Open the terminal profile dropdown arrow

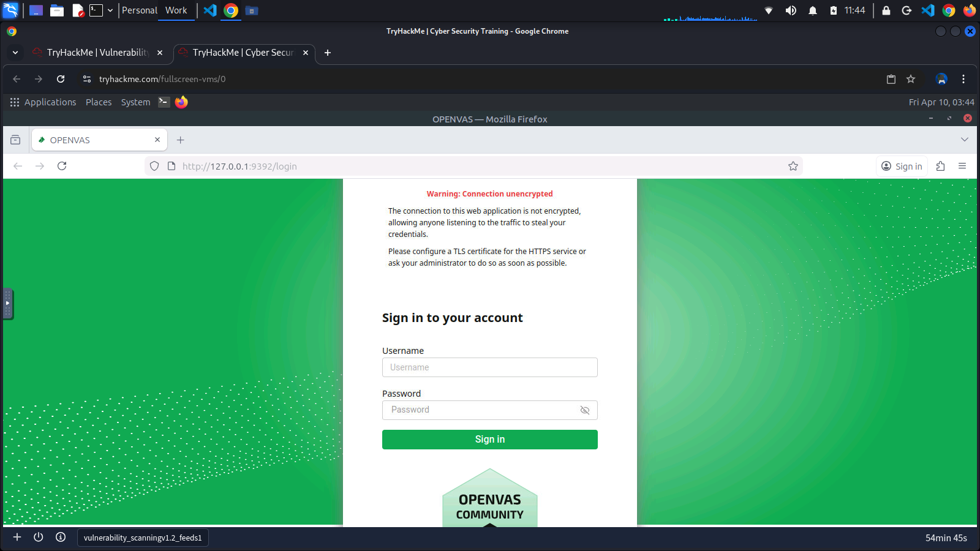[x=110, y=10]
